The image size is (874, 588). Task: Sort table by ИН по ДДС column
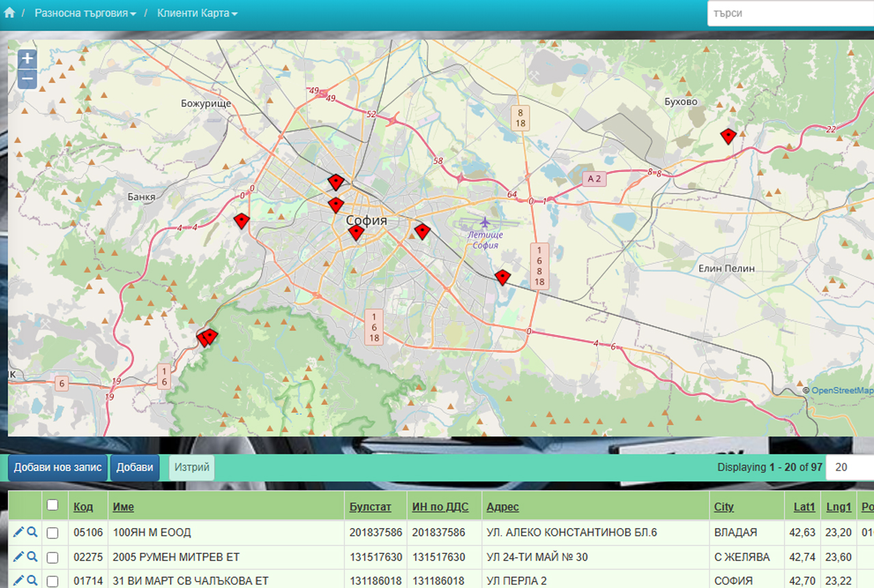click(440, 507)
